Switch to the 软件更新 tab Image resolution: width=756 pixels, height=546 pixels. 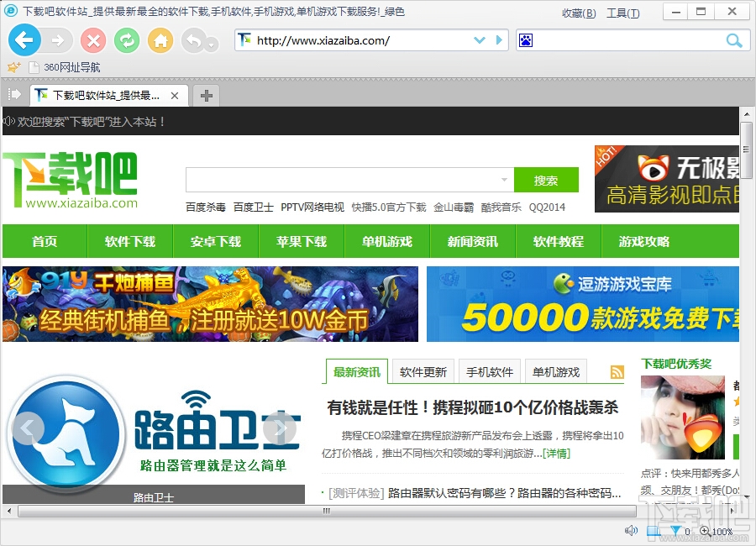423,372
